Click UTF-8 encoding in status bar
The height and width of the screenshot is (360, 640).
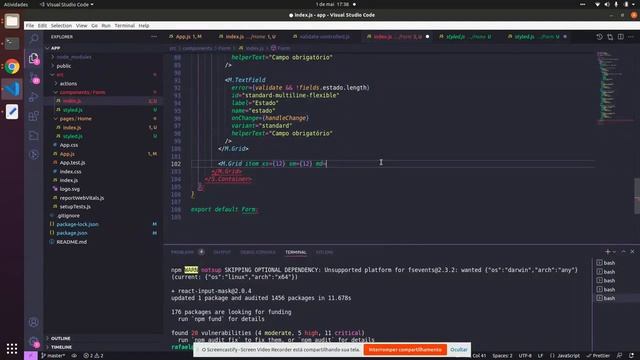click(525, 356)
